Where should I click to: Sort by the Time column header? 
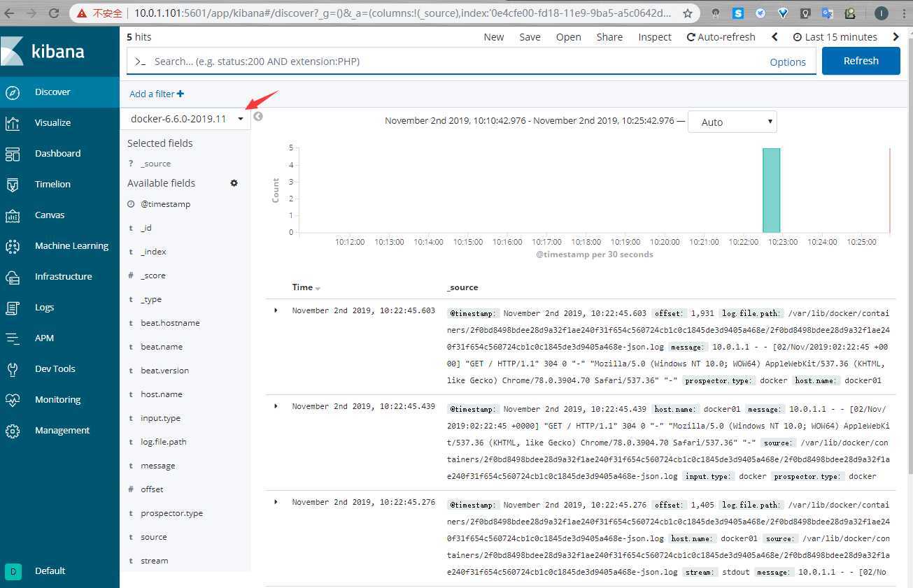click(x=306, y=287)
